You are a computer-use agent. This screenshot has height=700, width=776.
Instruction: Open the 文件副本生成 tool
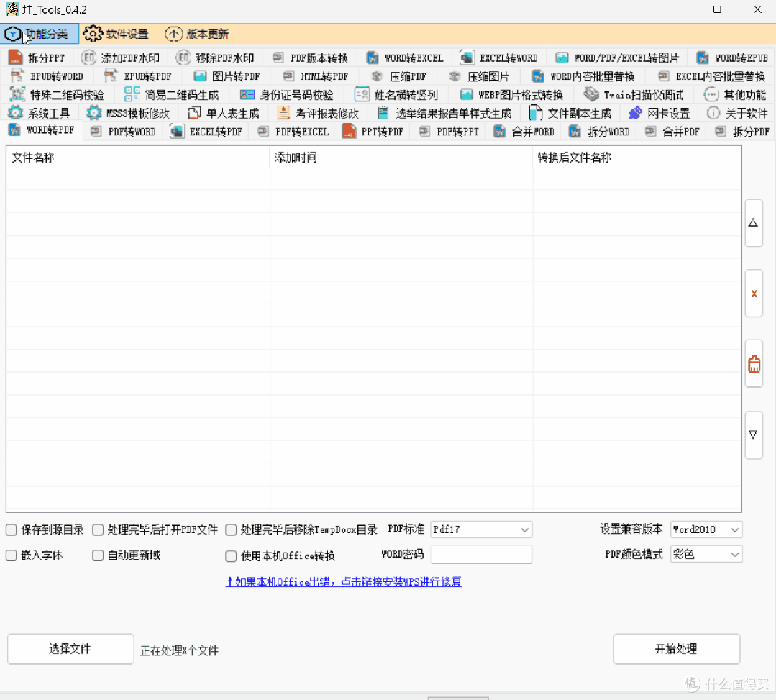pos(570,113)
